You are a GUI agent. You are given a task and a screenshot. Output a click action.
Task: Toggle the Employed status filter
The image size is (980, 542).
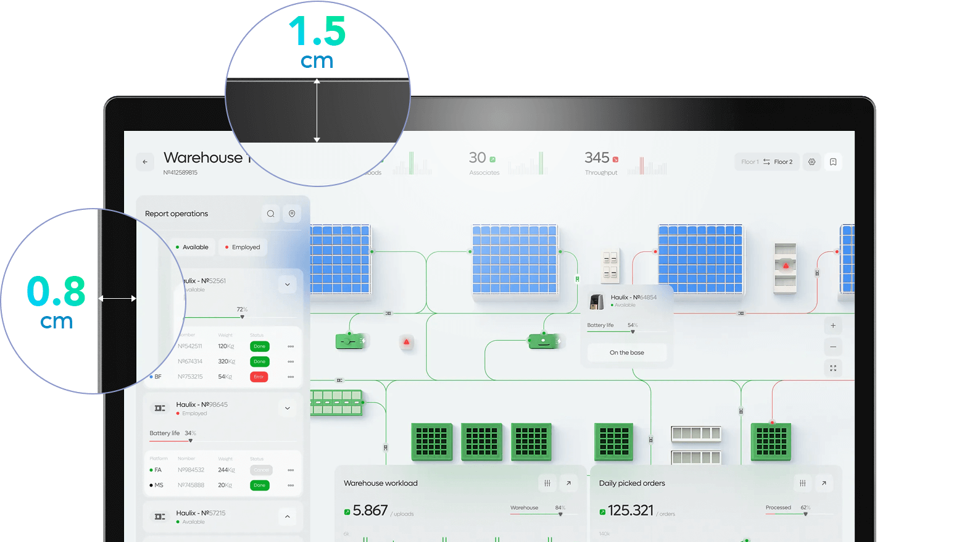pos(243,247)
